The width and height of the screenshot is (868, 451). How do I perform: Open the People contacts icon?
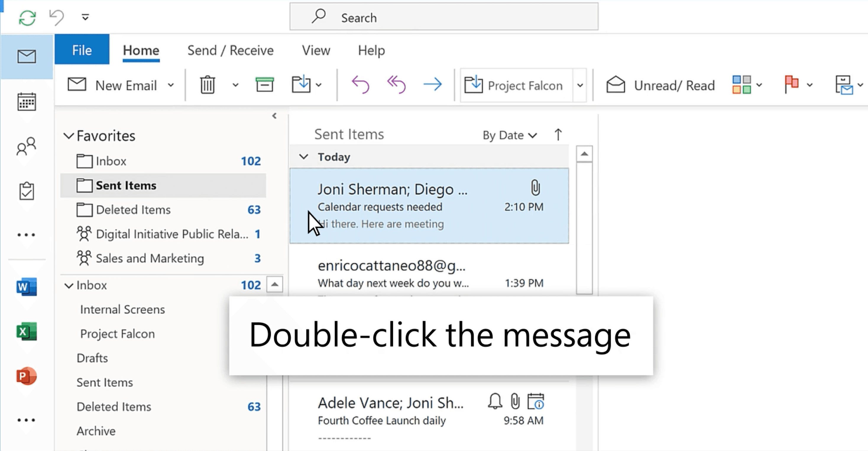(x=26, y=146)
